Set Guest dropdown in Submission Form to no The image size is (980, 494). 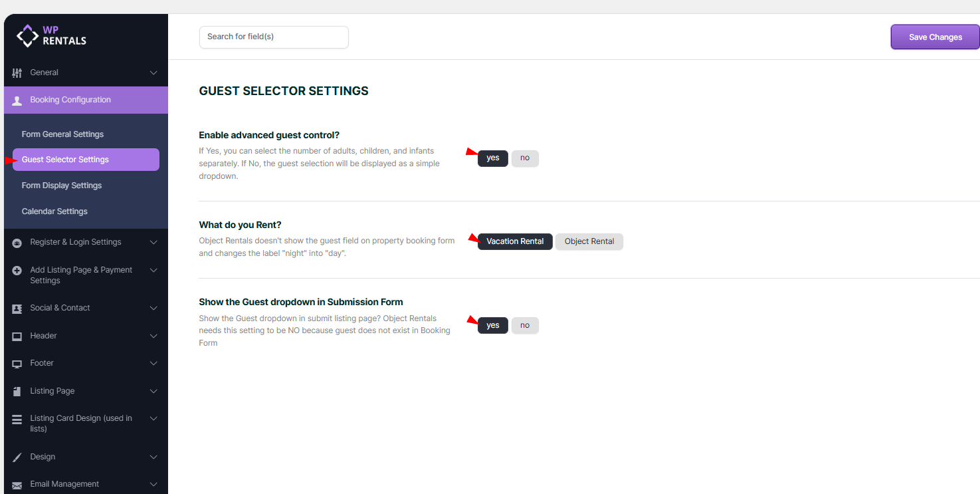(x=525, y=325)
